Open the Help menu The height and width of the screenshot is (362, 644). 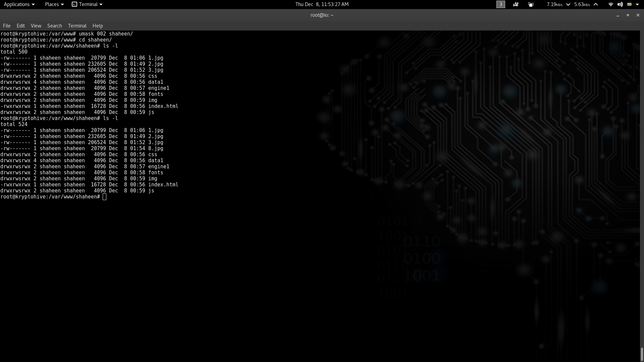coord(98,26)
